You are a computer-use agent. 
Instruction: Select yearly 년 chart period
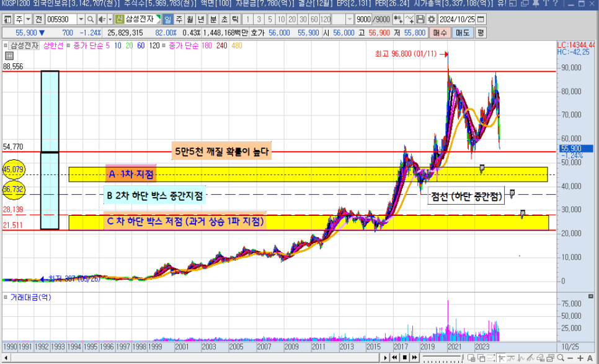tap(201, 19)
